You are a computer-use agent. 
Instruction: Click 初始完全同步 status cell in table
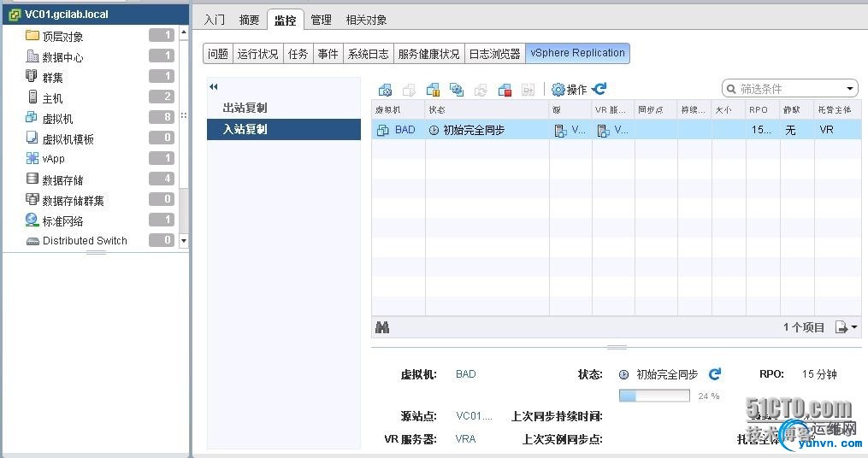coord(487,130)
